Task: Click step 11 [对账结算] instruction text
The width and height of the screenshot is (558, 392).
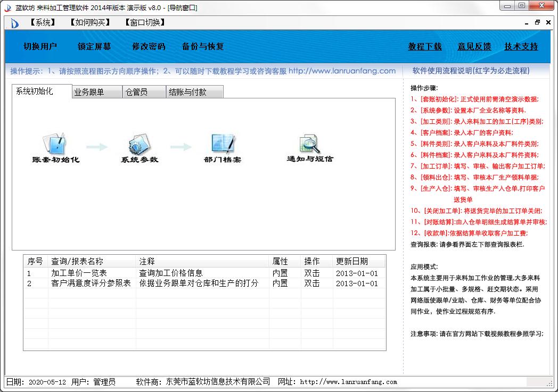Action: pyautogui.click(x=479, y=222)
